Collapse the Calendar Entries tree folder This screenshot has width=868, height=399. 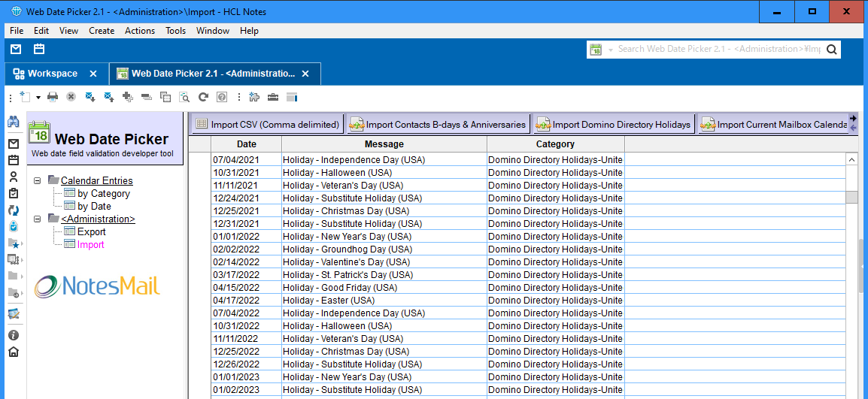coord(38,180)
